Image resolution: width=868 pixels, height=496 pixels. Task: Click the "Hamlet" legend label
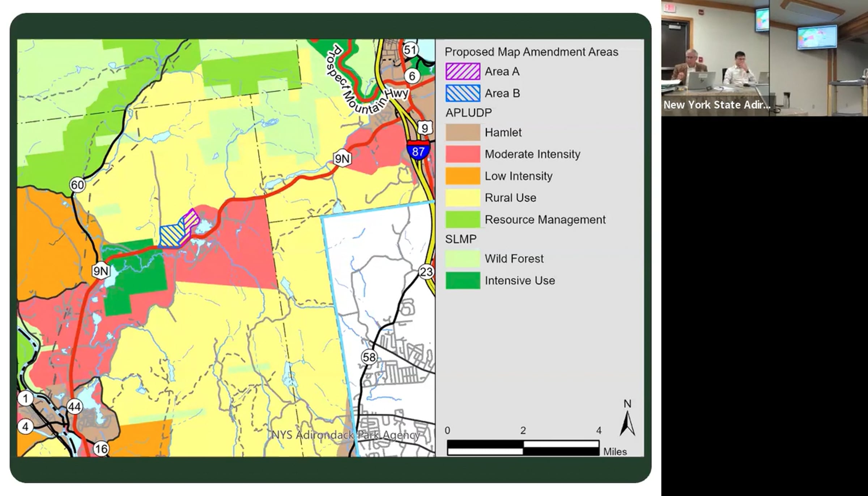[x=503, y=132]
